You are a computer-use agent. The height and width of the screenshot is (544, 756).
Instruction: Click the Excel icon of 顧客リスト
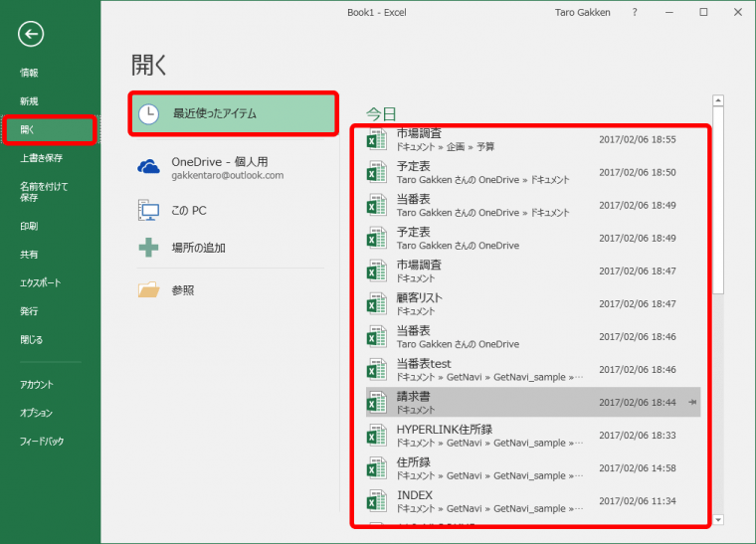click(x=377, y=303)
